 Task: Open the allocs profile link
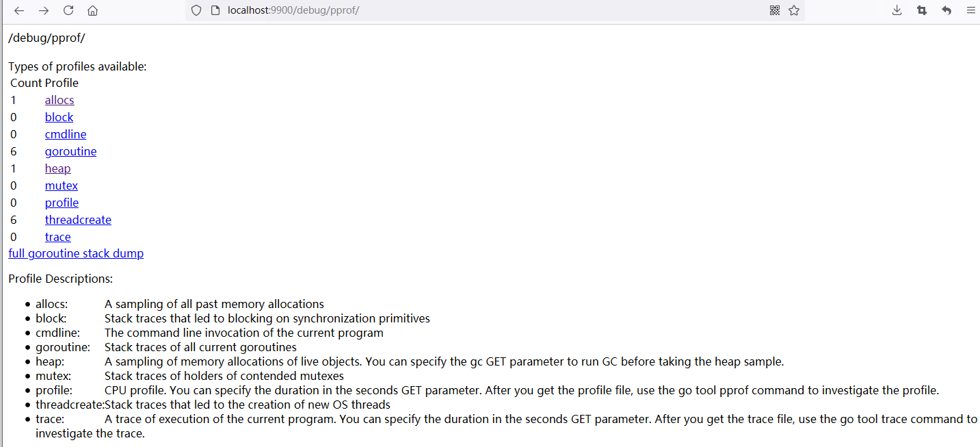[x=59, y=100]
